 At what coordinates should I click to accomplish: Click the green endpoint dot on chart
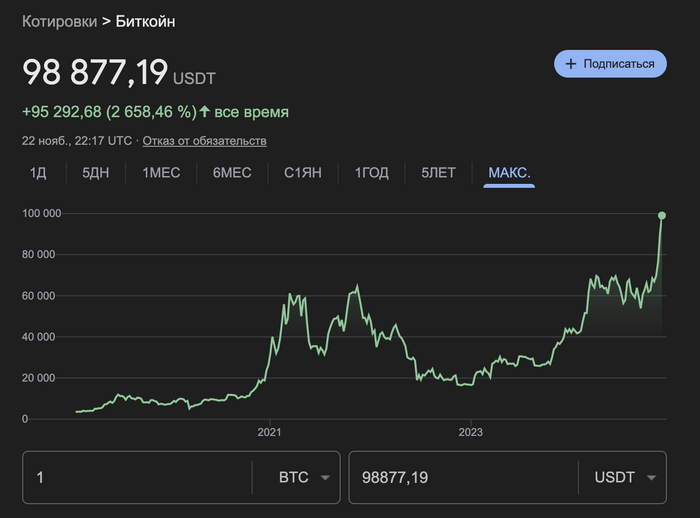[662, 215]
